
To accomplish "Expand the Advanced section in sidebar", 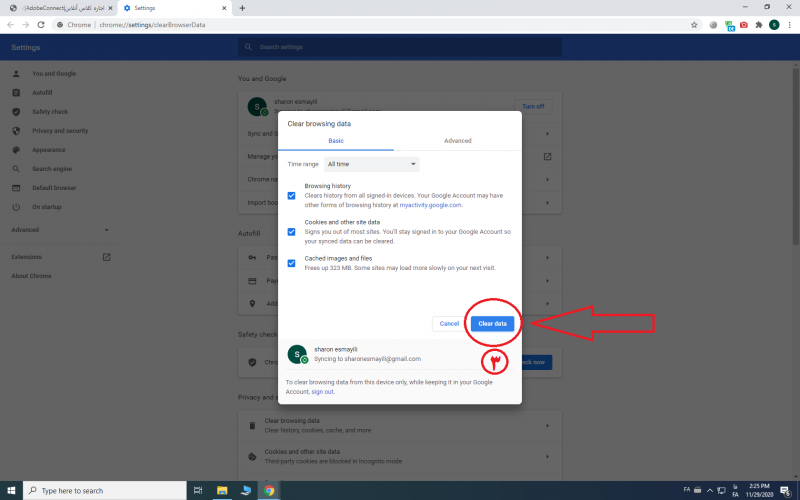I will click(x=60, y=229).
